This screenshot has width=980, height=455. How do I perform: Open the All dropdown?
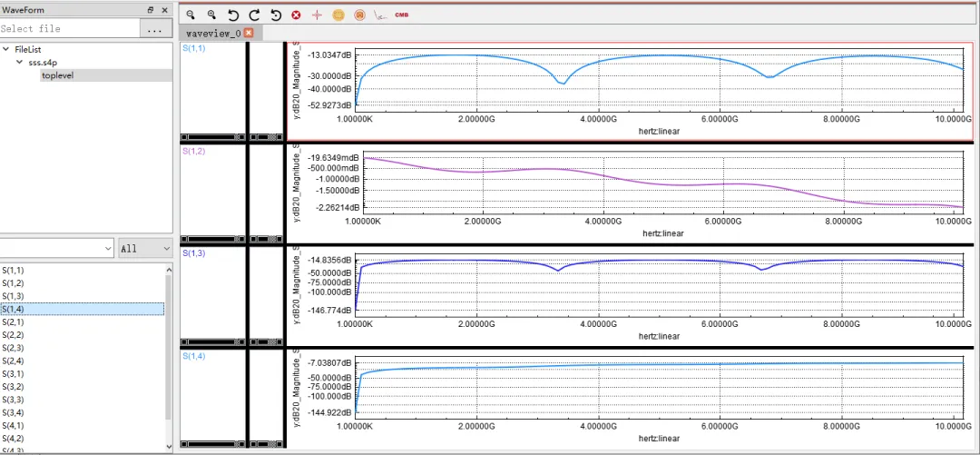[x=145, y=249]
